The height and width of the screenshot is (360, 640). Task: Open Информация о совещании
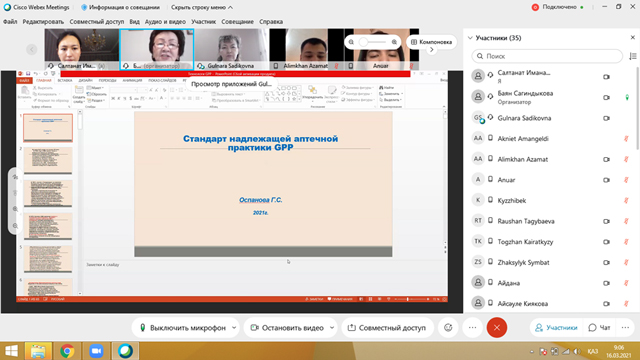(120, 7)
